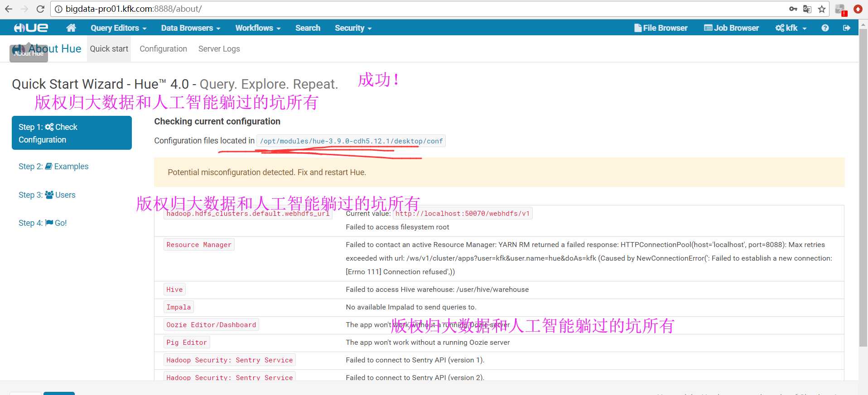This screenshot has width=868, height=395.
Task: Reload the page with refresh icon
Action: tap(40, 9)
